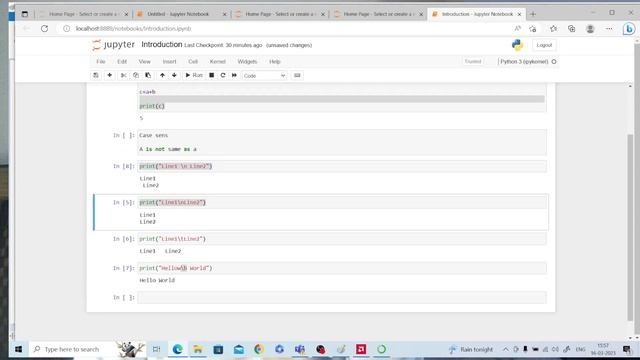Open Task View on the taskbar
This screenshot has height=360, width=640.
156,349
